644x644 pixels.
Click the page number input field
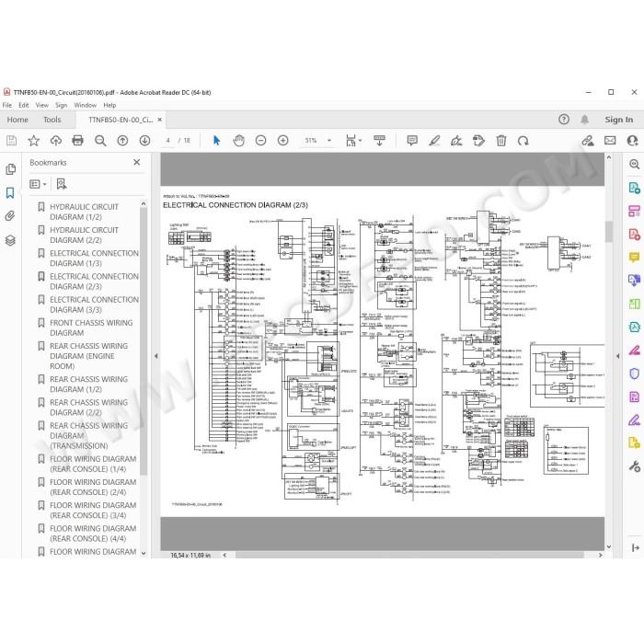168,141
